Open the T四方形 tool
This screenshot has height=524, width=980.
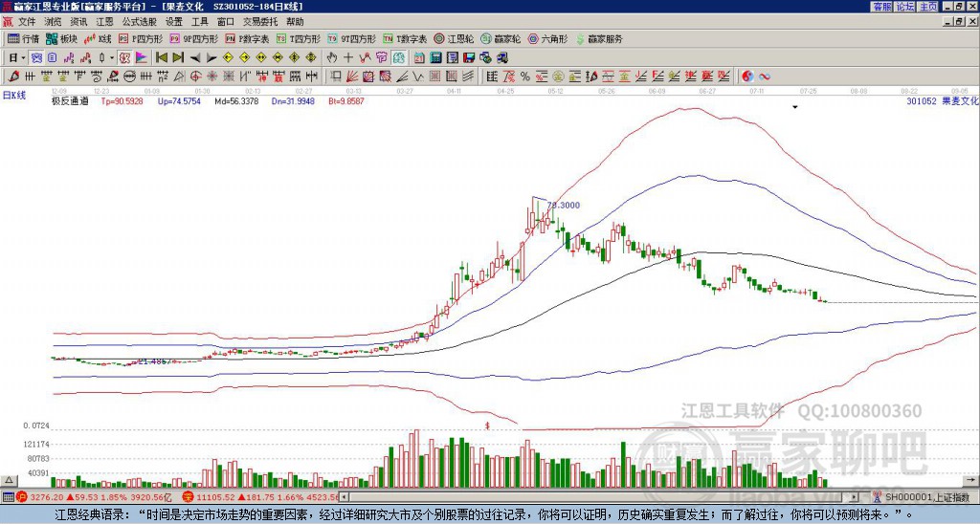(x=299, y=38)
